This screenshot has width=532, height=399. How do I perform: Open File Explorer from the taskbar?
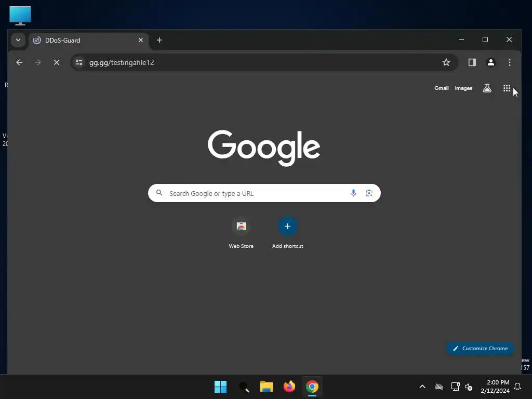pyautogui.click(x=267, y=387)
